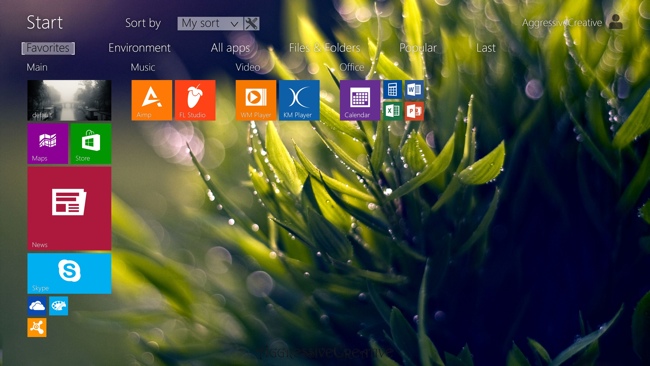Click the AggressiveCreative user name

[x=562, y=23]
